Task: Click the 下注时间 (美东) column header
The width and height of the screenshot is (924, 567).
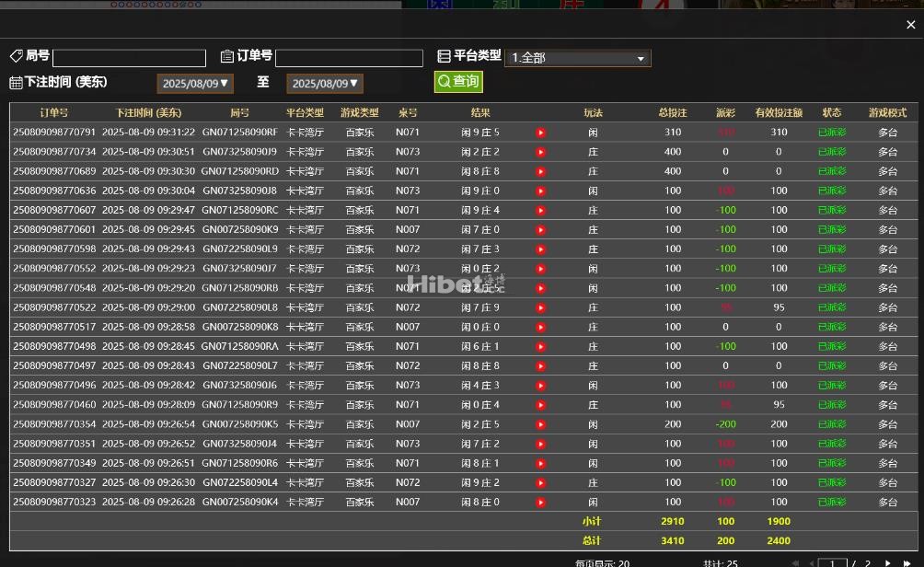Action: coord(148,112)
